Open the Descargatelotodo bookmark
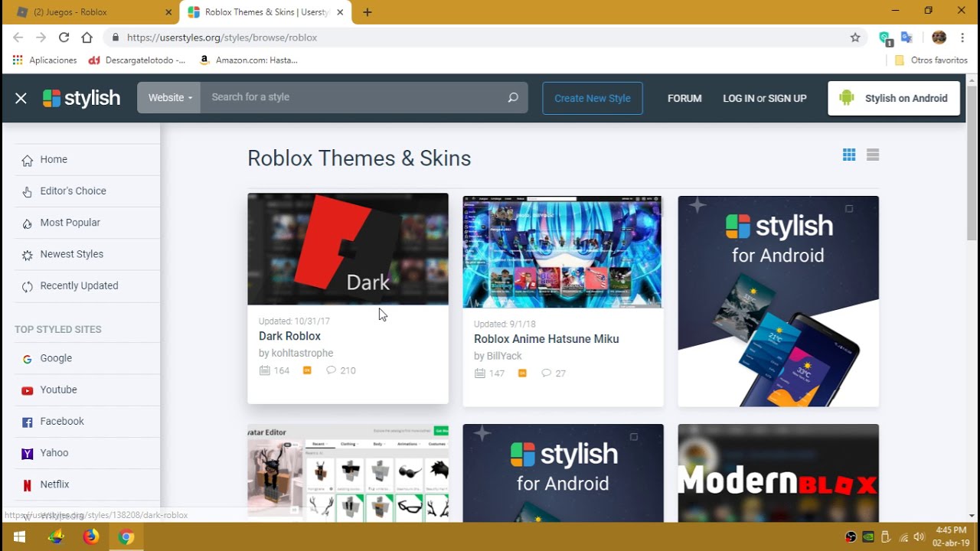This screenshot has height=551, width=980. 137,60
